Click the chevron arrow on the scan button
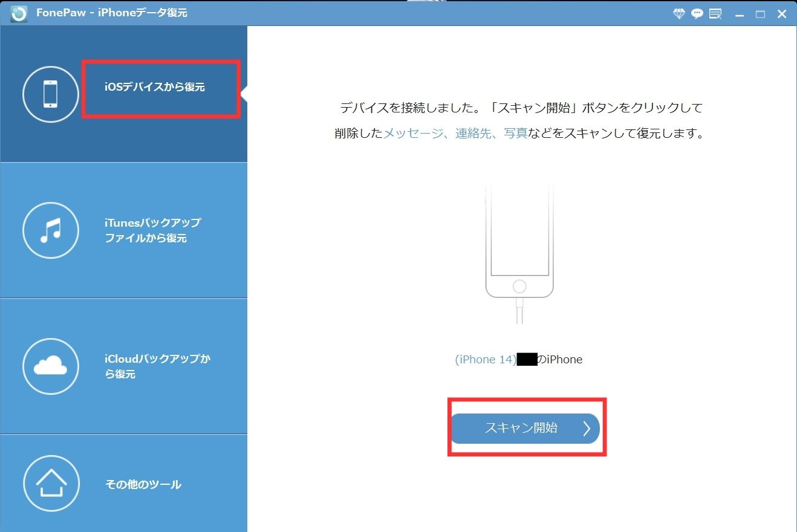This screenshot has height=532, width=797. tap(586, 429)
